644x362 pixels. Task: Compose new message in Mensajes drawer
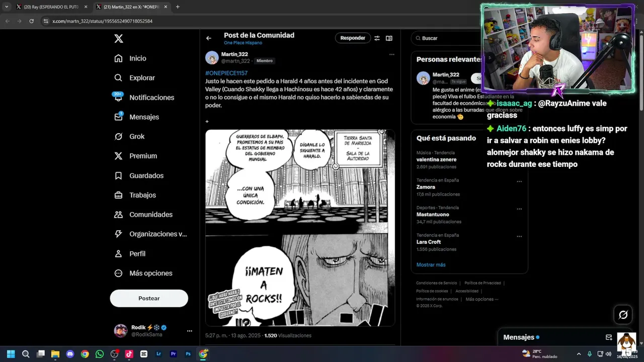[x=609, y=337]
